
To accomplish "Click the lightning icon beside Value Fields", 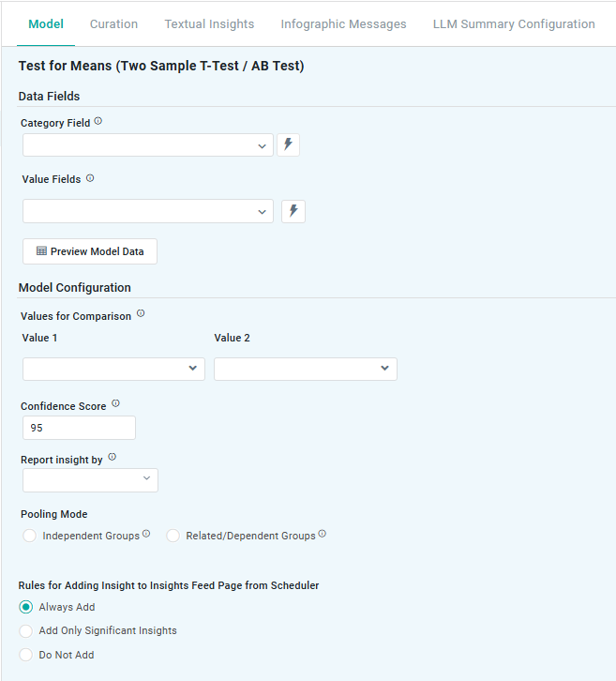I will (x=293, y=211).
